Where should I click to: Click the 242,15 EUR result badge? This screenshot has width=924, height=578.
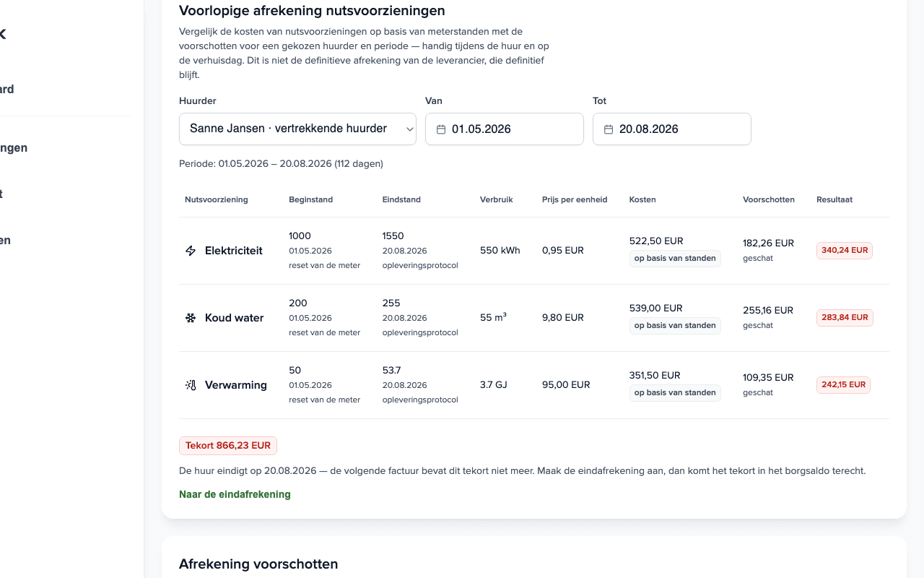click(843, 385)
